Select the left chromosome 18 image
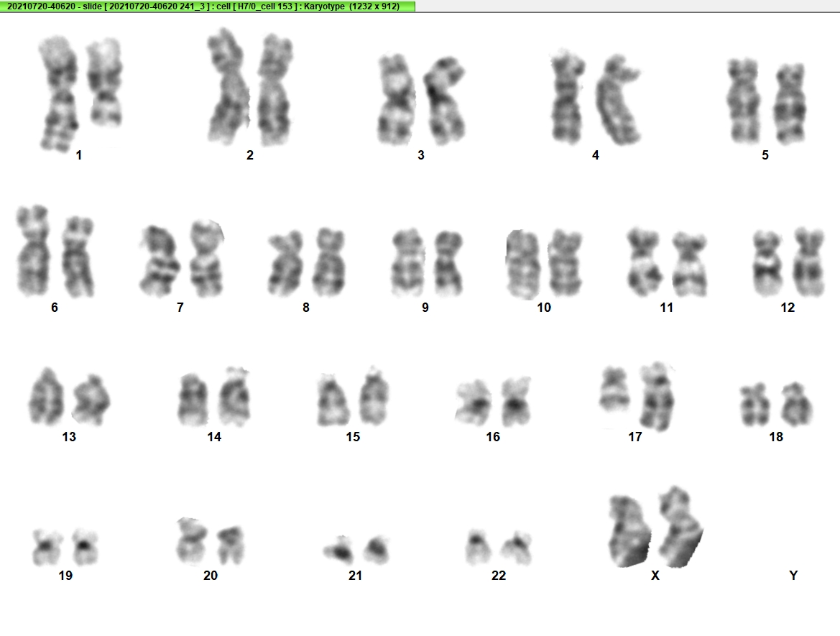This screenshot has height=636, width=840. pos(754,405)
